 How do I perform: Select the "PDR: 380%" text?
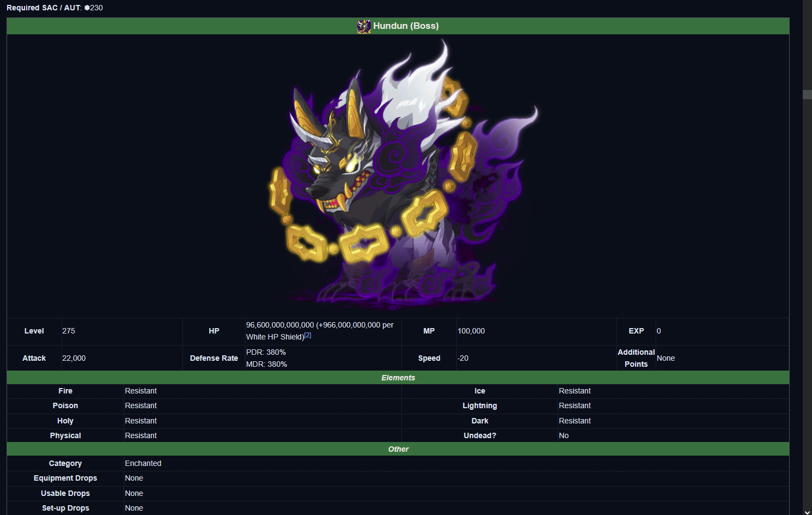[x=266, y=352]
